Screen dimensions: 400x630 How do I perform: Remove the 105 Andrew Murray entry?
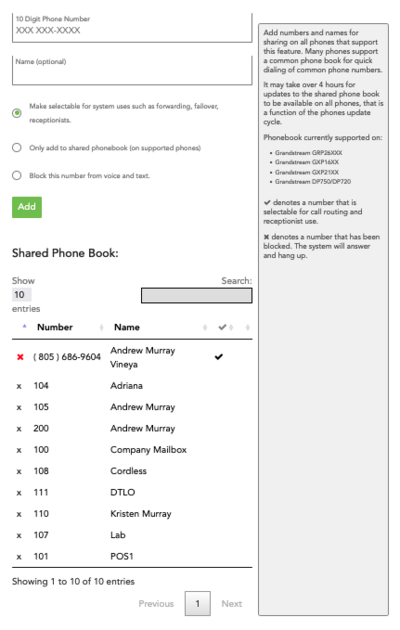19,408
